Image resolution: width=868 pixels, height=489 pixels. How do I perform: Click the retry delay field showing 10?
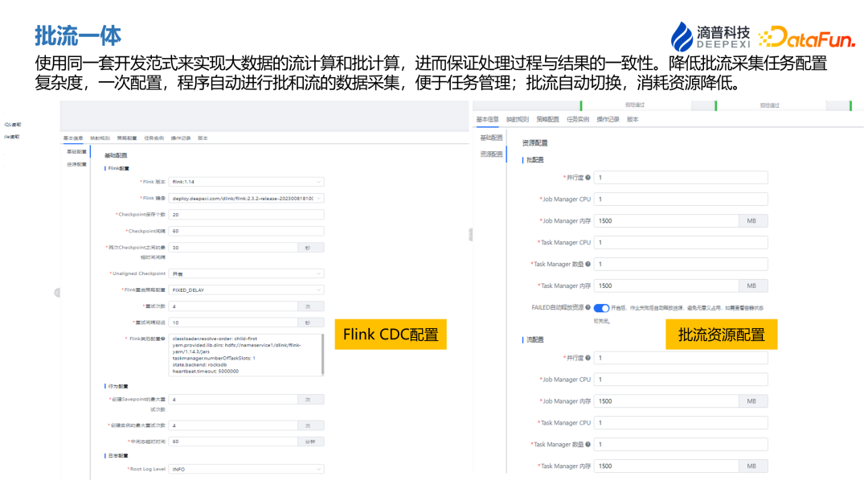click(234, 323)
